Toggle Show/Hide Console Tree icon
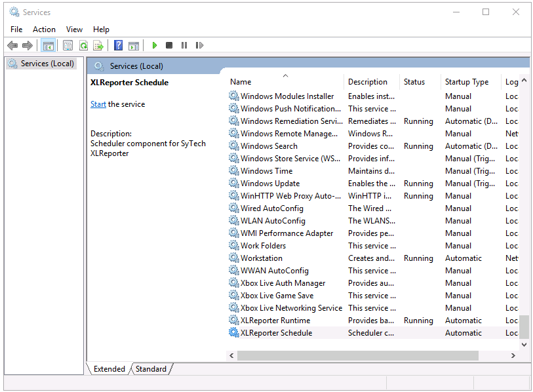Screen dimensions: 533x392 coord(49,45)
